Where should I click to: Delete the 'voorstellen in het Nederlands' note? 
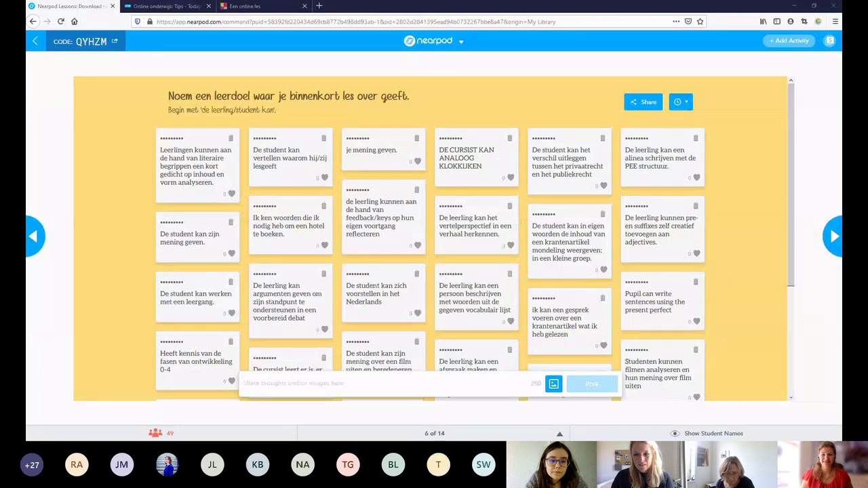[417, 274]
